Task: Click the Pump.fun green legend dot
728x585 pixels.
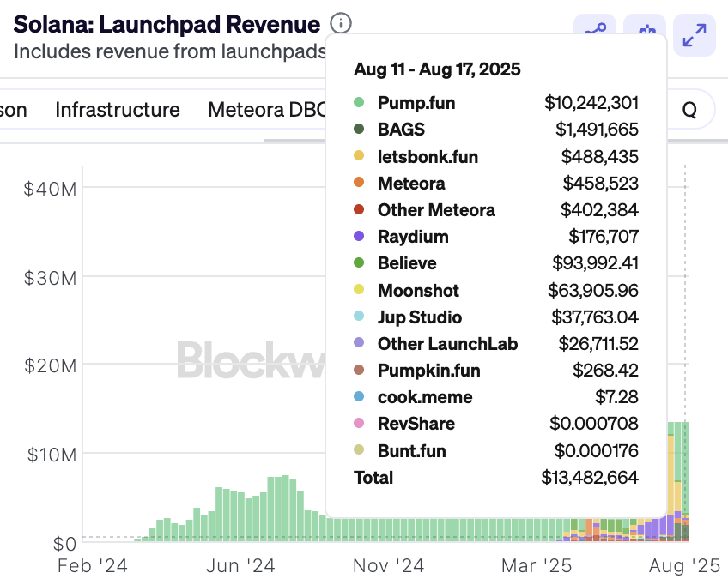Action: pyautogui.click(x=359, y=102)
